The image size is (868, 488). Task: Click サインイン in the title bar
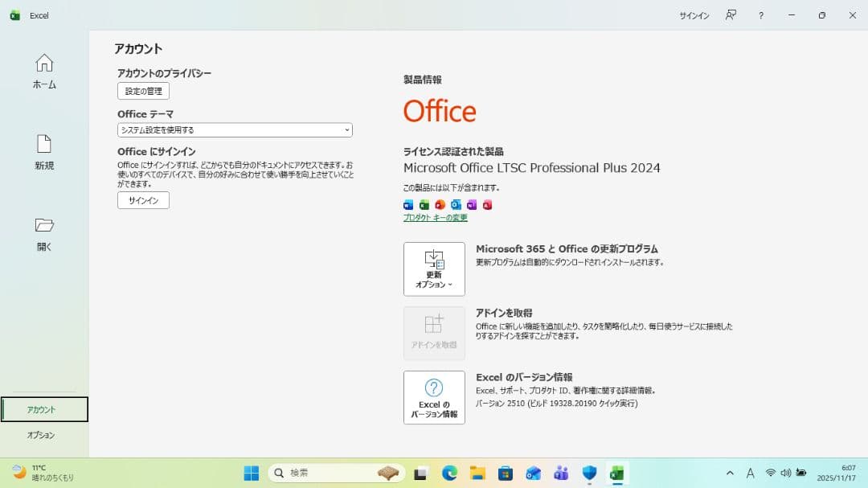694,15
